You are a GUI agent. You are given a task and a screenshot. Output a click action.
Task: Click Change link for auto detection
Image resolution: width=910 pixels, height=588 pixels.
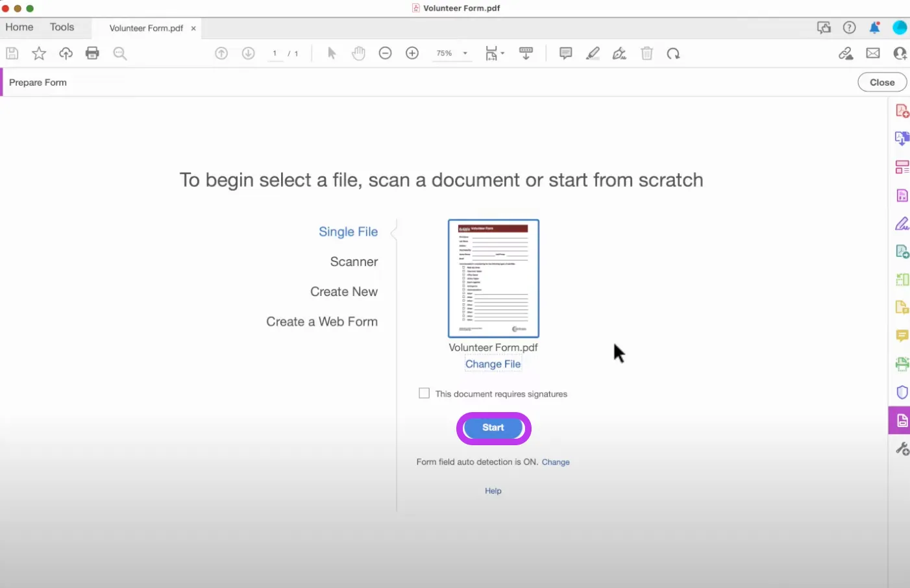(x=556, y=462)
